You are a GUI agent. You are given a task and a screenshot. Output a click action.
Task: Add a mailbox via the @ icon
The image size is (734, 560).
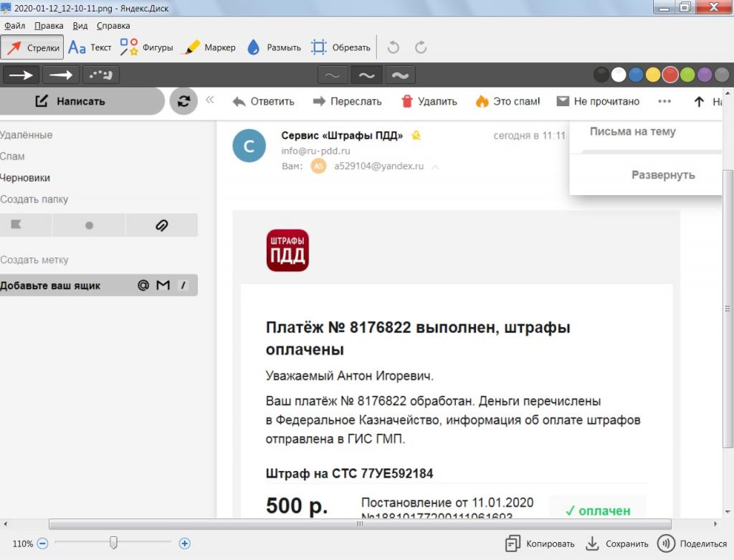click(143, 285)
